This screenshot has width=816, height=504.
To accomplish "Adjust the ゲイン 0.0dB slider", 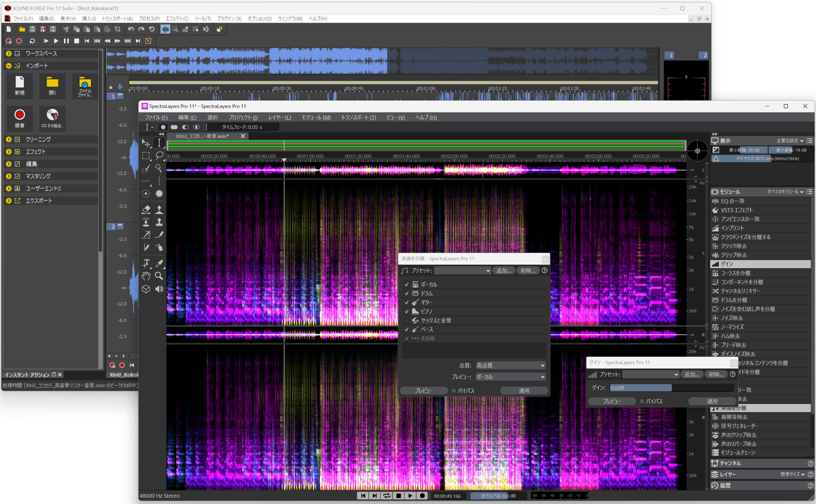I will click(x=672, y=388).
